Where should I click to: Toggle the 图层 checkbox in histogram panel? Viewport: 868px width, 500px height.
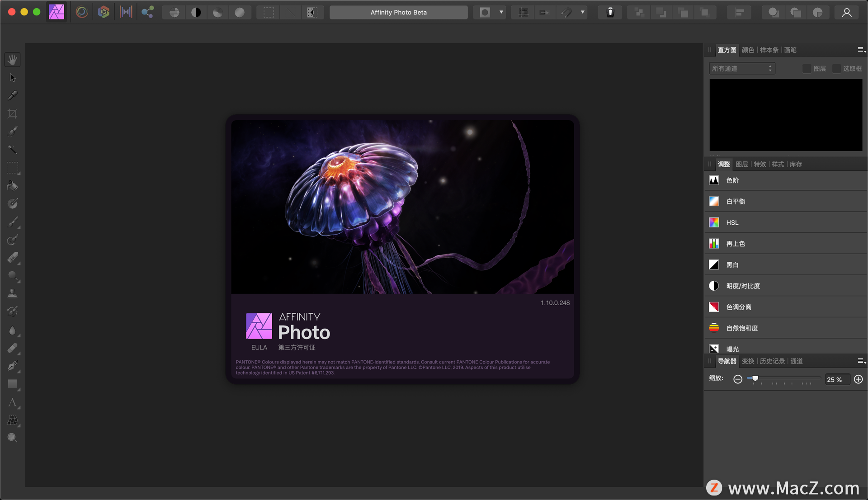(x=807, y=69)
